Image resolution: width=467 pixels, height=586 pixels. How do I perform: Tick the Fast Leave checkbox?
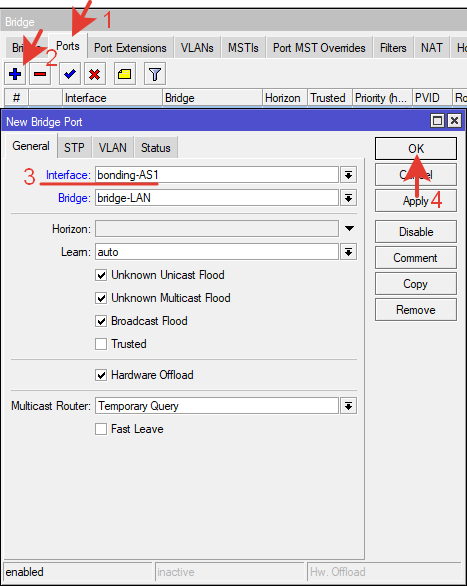point(101,429)
